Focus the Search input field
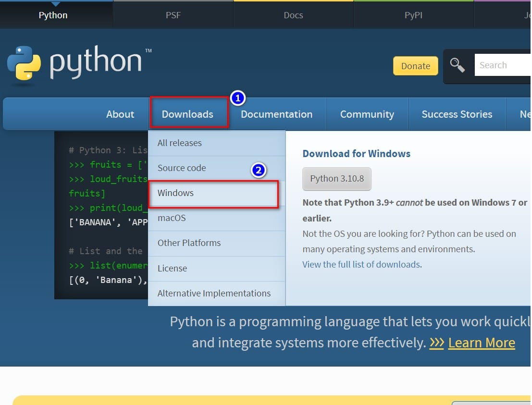 click(503, 65)
